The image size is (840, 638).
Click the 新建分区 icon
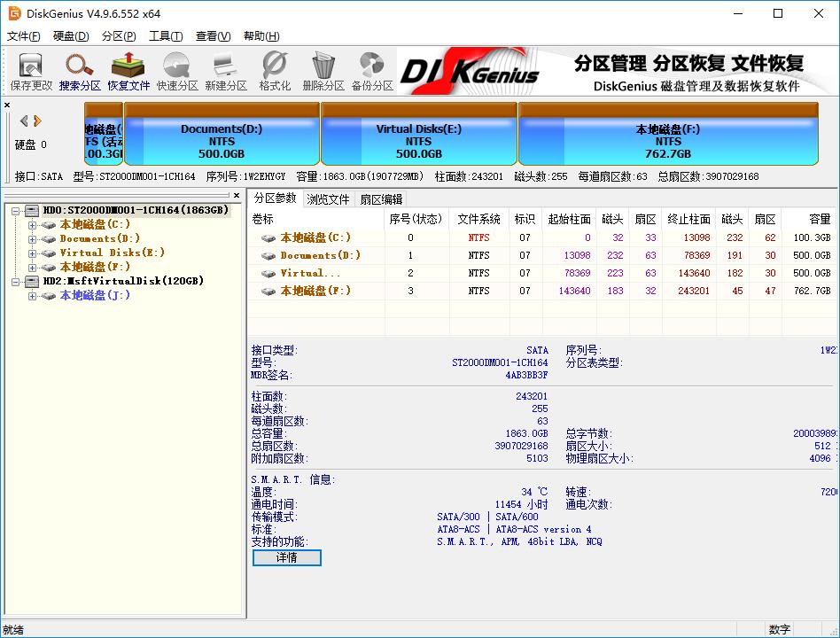click(225, 71)
